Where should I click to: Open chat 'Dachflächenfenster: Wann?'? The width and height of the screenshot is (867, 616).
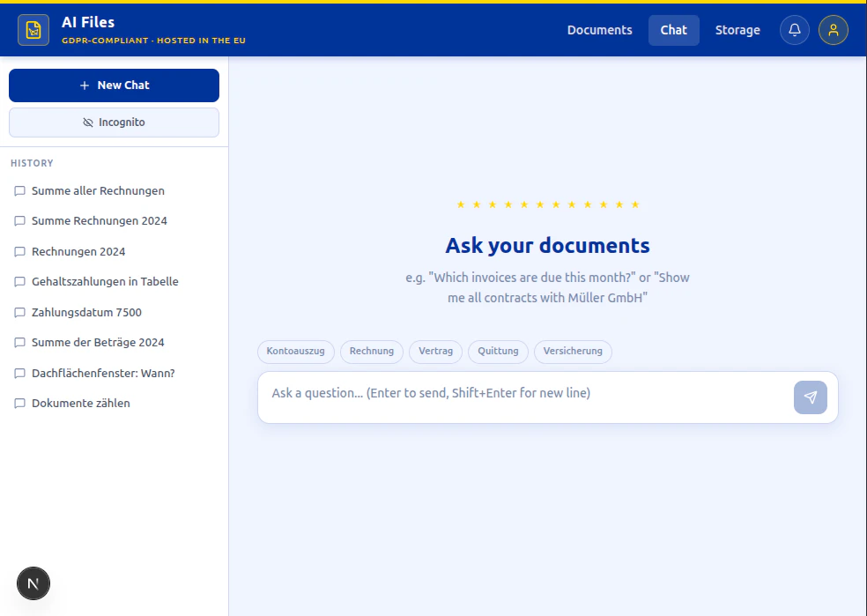pos(114,374)
